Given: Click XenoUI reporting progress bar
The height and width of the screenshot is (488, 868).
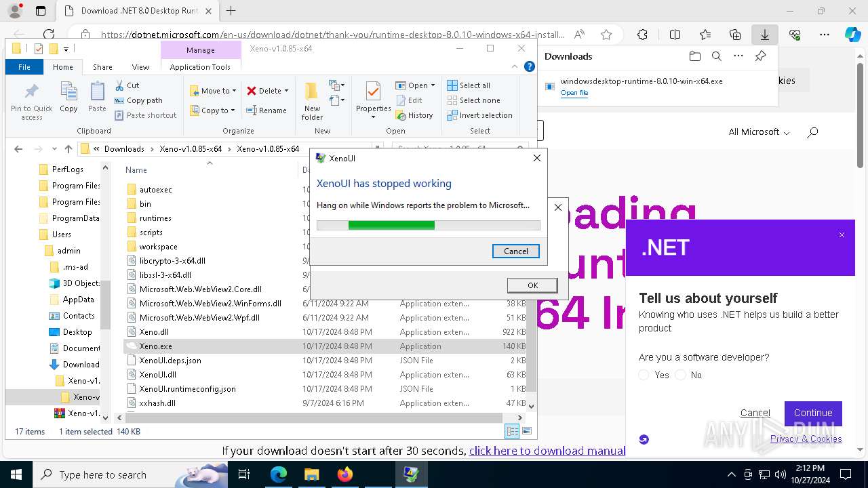Looking at the screenshot, I should click(429, 225).
